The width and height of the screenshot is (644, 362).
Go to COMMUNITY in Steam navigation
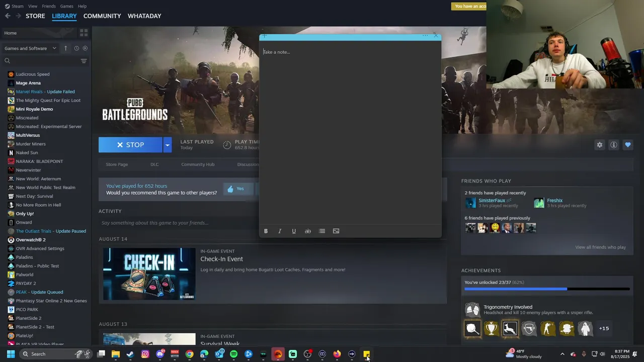(102, 16)
